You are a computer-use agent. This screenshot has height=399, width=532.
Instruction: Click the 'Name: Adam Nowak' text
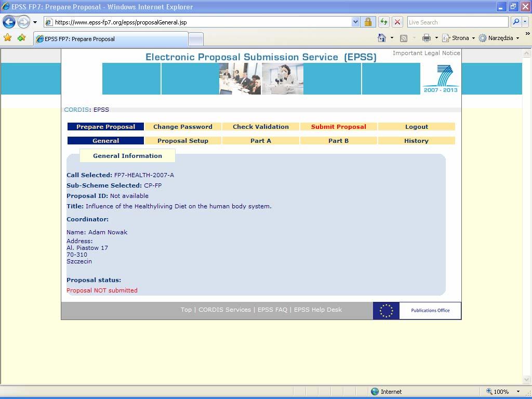(97, 232)
